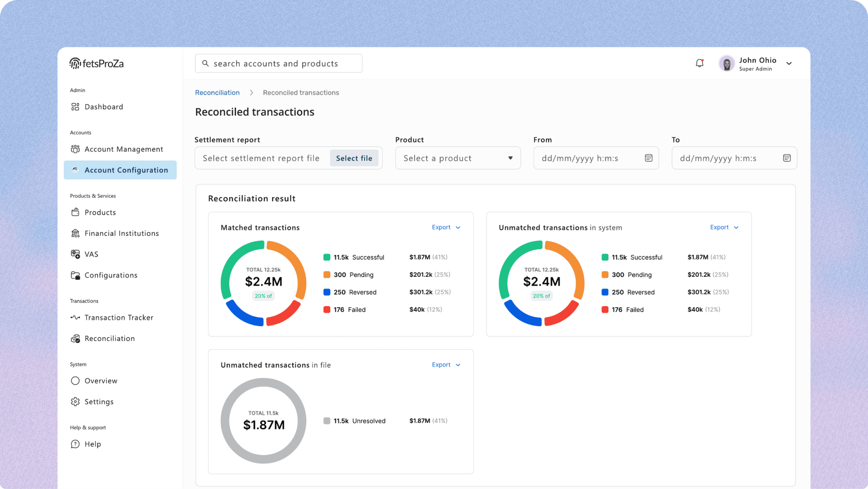Click the Account Management icon
The image size is (868, 489).
pyautogui.click(x=75, y=149)
